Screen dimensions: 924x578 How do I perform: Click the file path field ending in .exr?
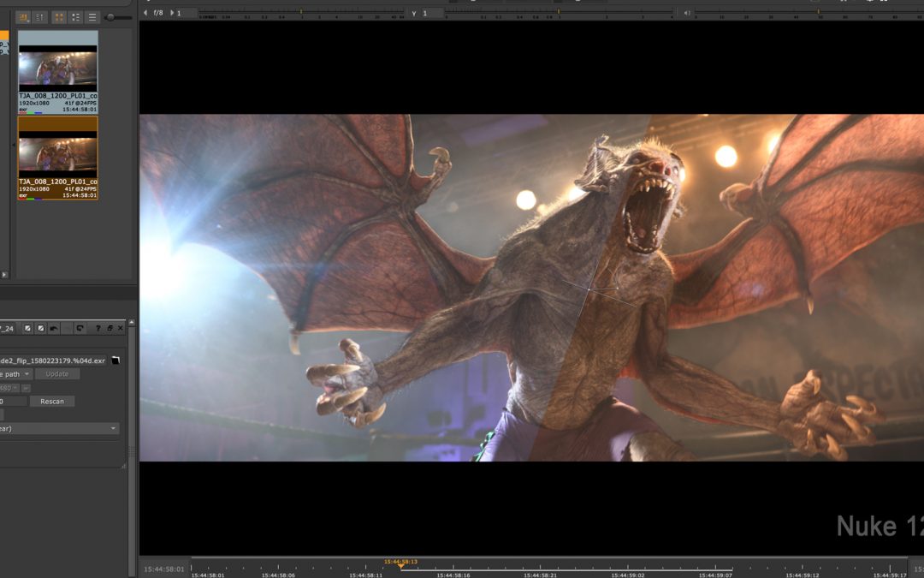(x=53, y=361)
